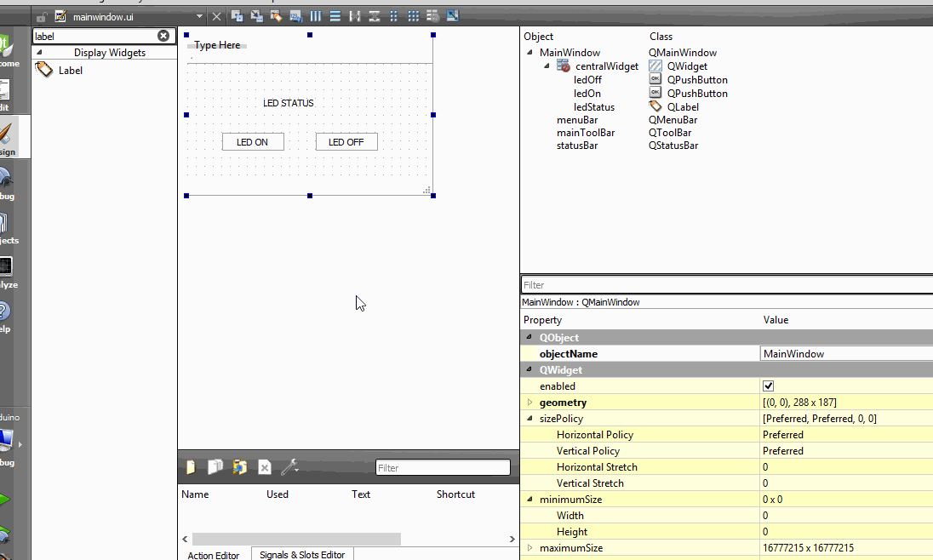Open the wrench configure icon in Action Editor

289,467
